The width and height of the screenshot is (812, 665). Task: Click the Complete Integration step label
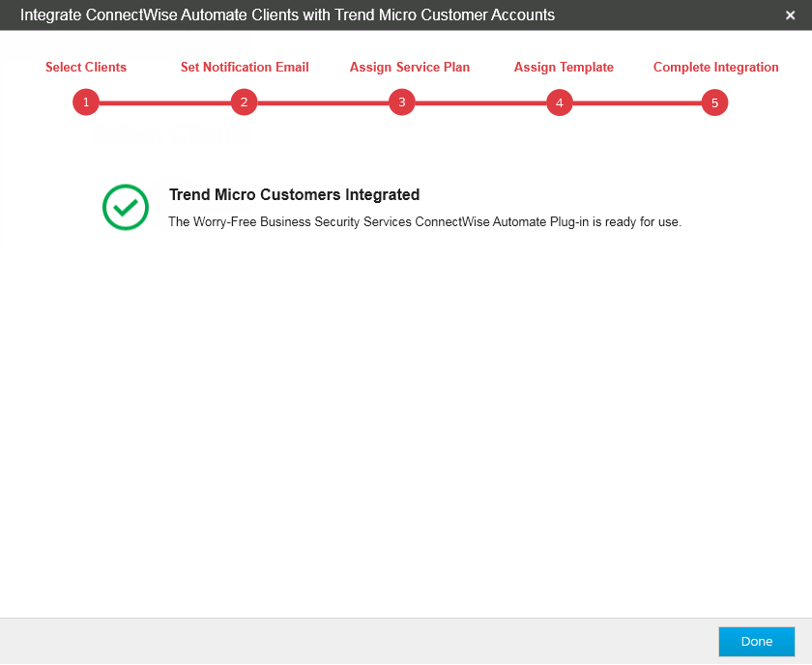(x=715, y=68)
